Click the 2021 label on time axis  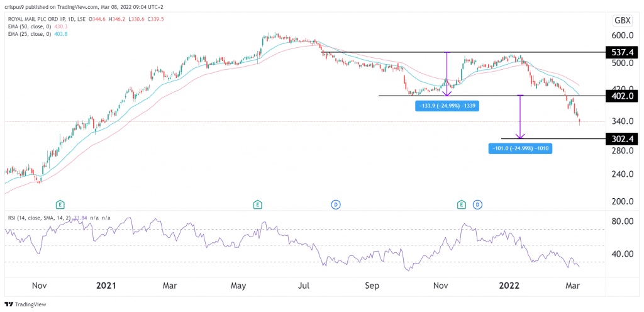click(x=106, y=285)
